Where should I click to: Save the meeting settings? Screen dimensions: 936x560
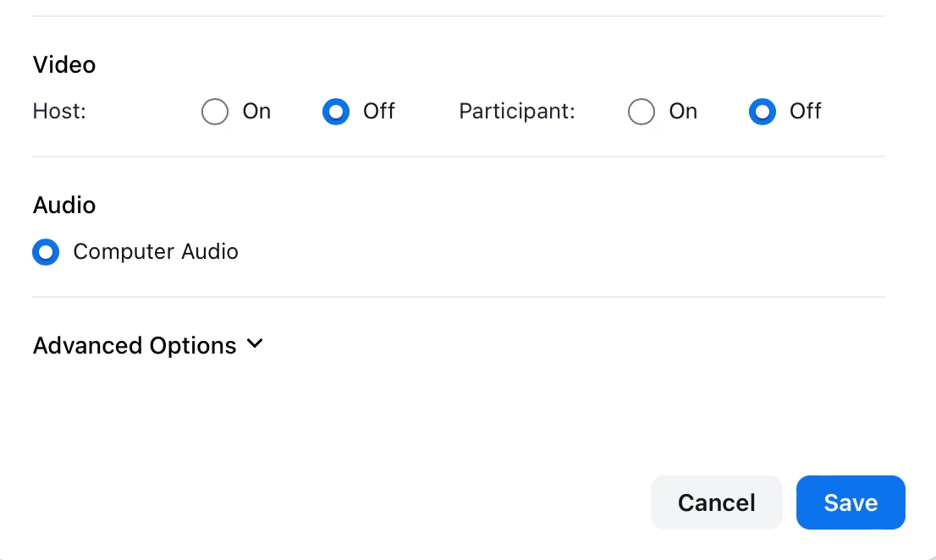851,502
